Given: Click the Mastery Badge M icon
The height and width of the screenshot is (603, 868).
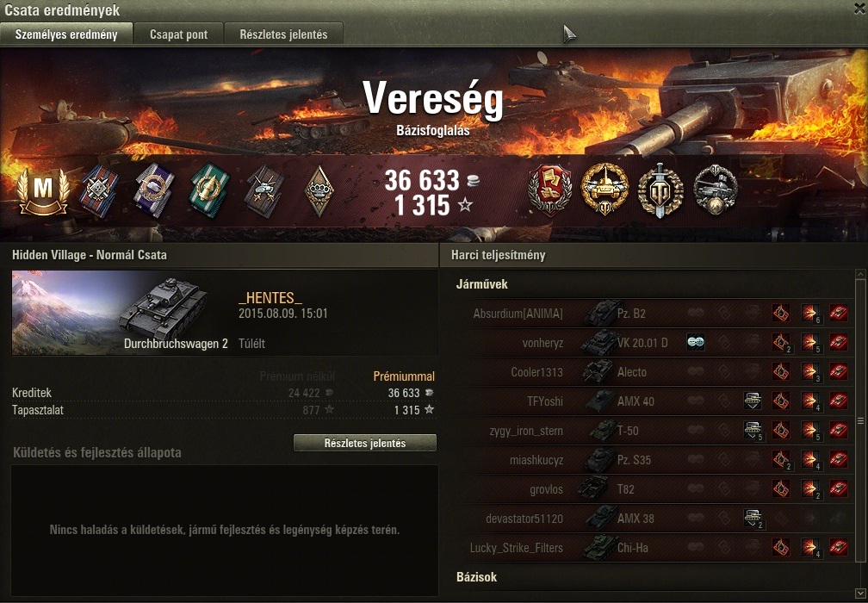Looking at the screenshot, I should [x=43, y=191].
